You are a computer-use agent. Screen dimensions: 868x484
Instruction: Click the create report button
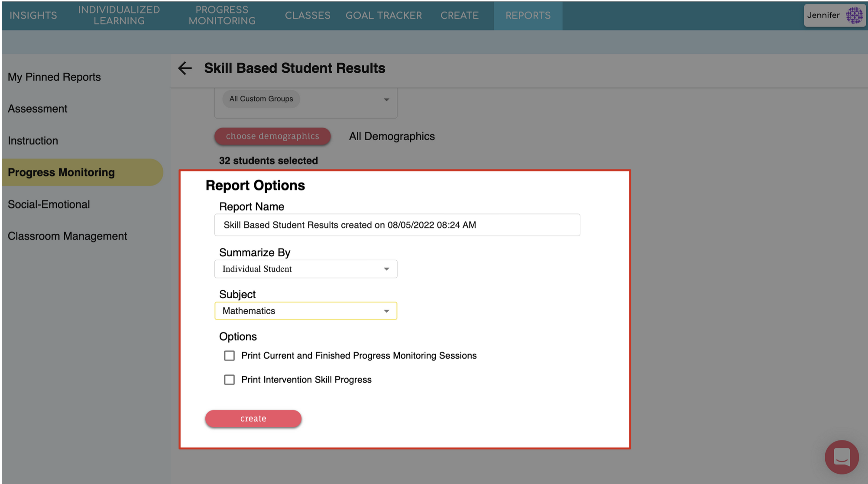pos(253,419)
